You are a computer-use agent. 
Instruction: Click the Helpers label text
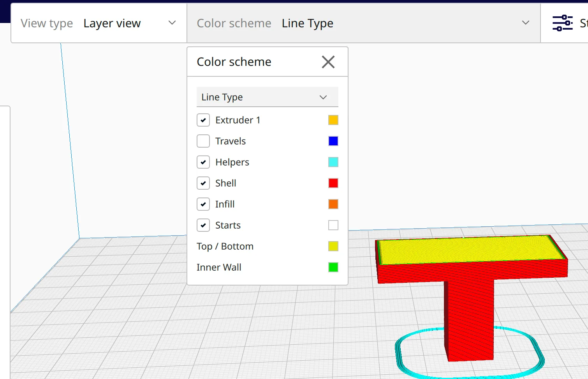(232, 162)
